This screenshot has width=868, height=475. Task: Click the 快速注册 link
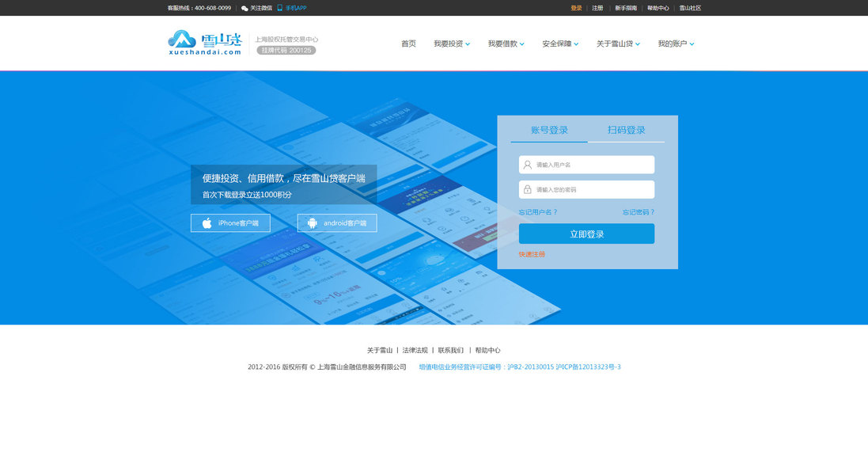click(x=532, y=254)
